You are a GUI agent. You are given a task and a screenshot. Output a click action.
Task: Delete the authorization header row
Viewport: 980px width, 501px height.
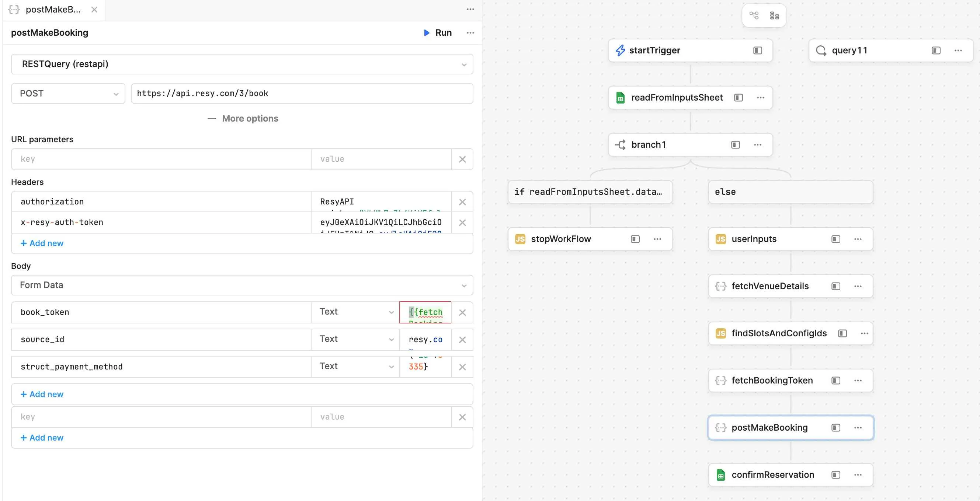pyautogui.click(x=462, y=202)
